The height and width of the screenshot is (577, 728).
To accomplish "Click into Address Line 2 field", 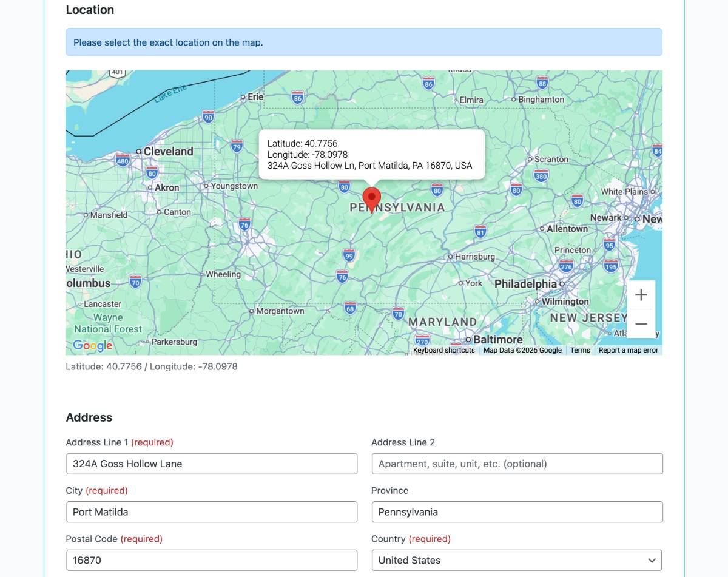I will coord(517,464).
